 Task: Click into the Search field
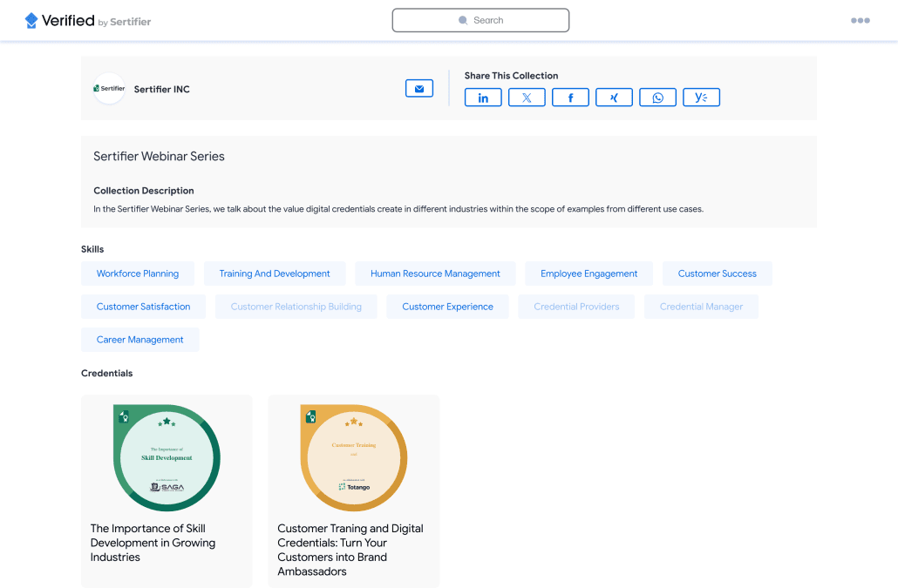480,20
